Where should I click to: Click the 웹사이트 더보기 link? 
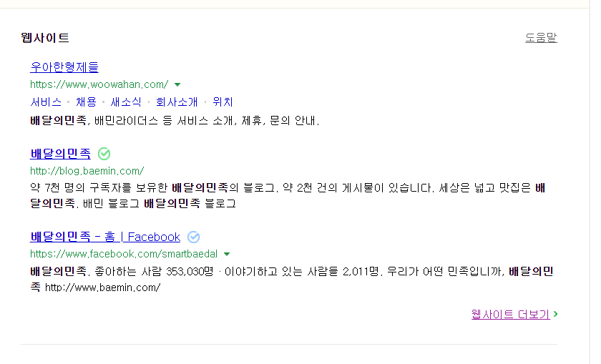click(x=511, y=314)
